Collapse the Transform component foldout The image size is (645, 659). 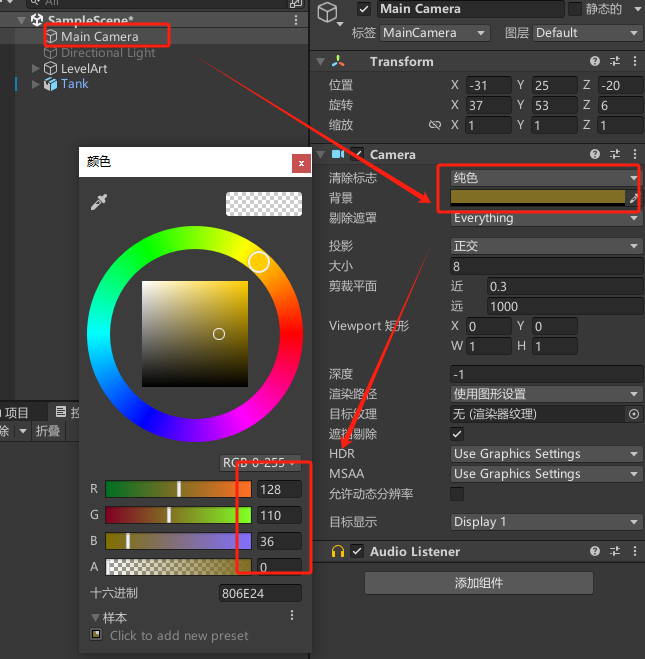pos(321,62)
